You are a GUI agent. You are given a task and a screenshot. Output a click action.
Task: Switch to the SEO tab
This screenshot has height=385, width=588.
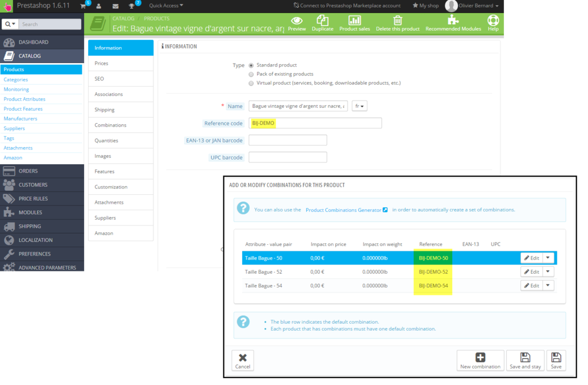tap(121, 79)
